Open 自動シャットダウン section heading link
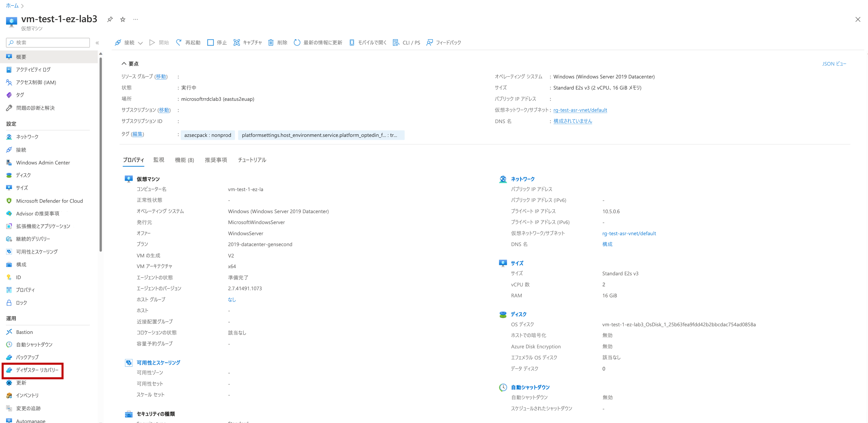This screenshot has height=423, width=868. pos(530,387)
